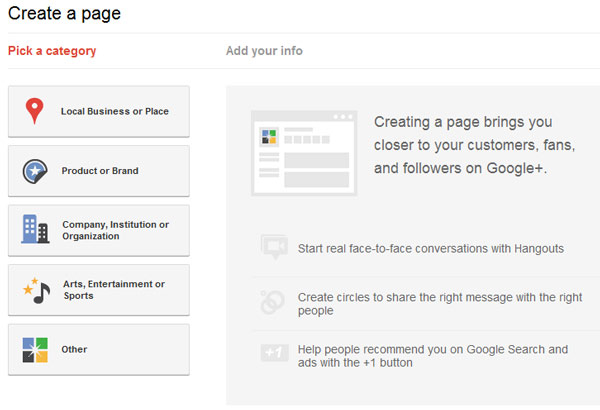The image size is (600, 410).
Task: Select Local Business or Place category
Action: 99,111
